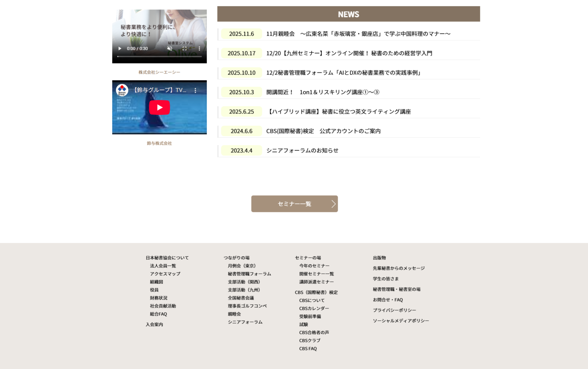Visit the プライバシーポリシー page
588x369 pixels.
click(394, 310)
